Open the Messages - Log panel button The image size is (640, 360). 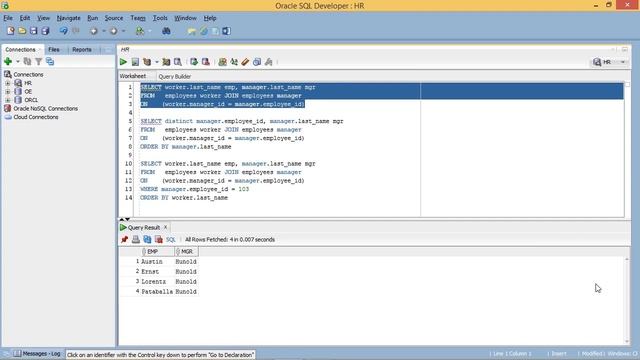coord(38,353)
